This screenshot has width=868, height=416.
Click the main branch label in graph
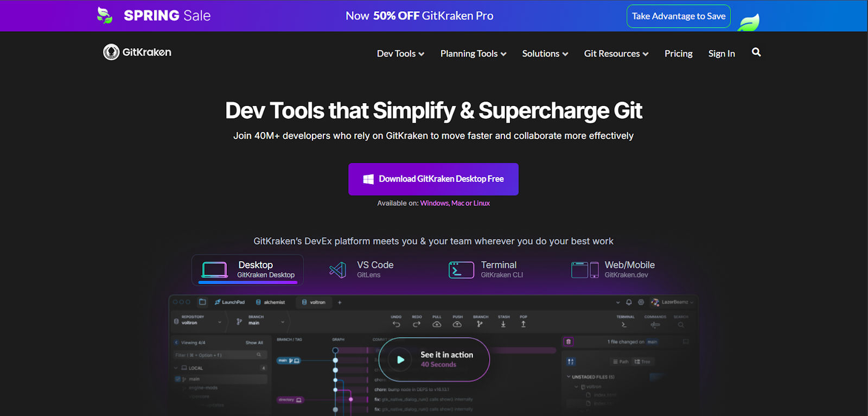coord(289,361)
